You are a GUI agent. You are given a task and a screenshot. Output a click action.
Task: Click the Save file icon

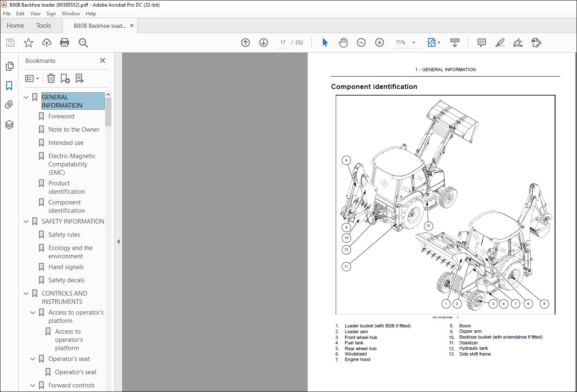(10, 43)
